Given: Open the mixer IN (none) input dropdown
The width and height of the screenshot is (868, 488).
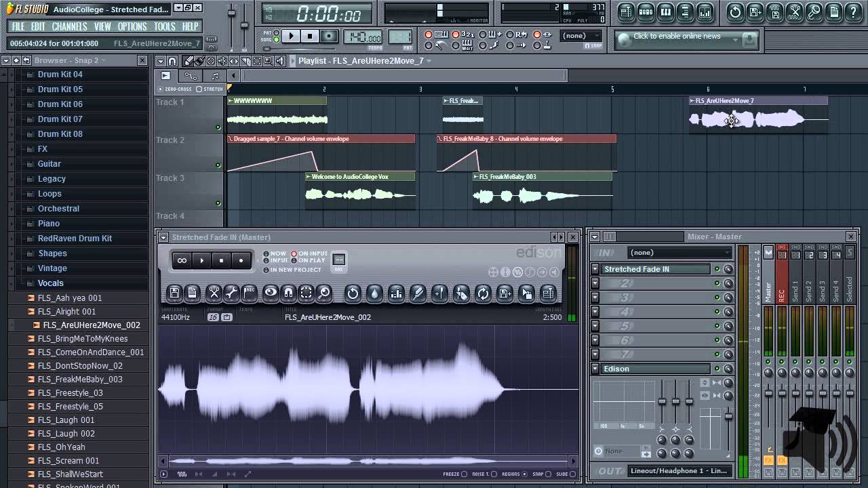Looking at the screenshot, I should pos(680,252).
